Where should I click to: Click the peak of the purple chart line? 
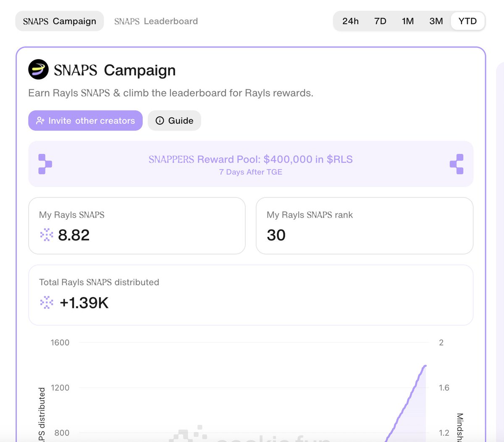click(425, 366)
